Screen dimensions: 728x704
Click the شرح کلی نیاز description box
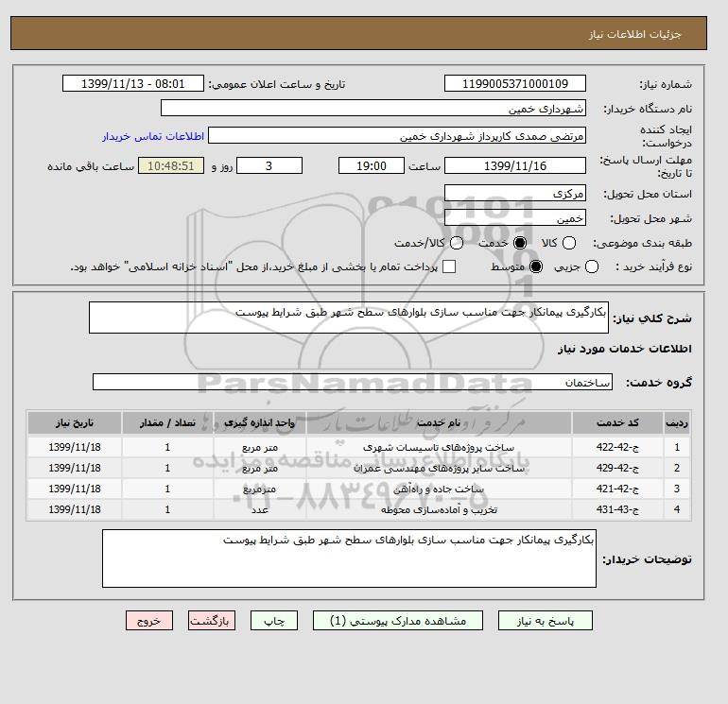(349, 318)
